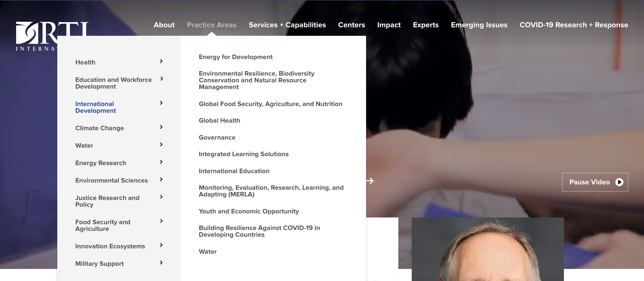Choose International Development category
This screenshot has width=644, height=281.
(96, 107)
